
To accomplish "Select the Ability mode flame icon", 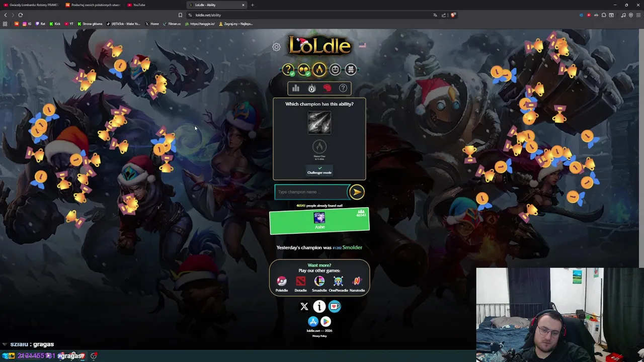I will click(319, 69).
